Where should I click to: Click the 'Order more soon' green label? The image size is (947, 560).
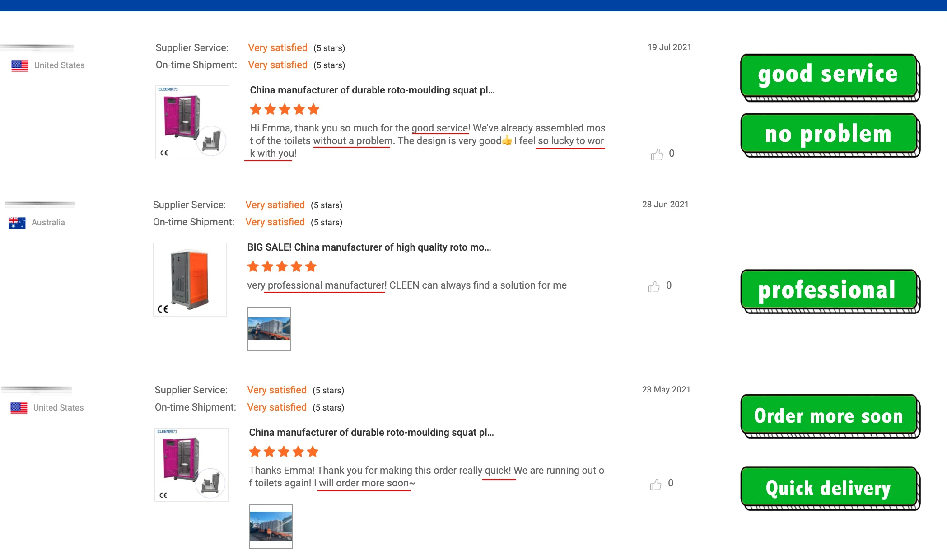tap(829, 415)
